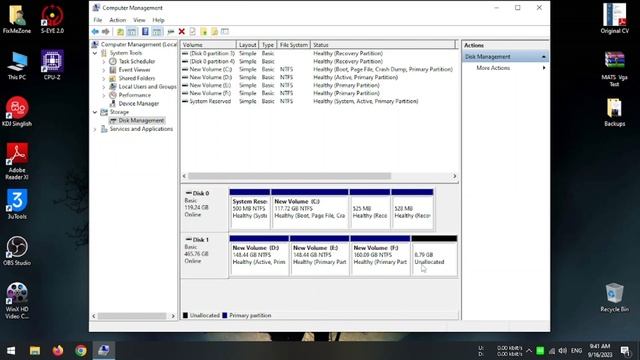Toggle Show/Hide Console Tree toolbar icon

(x=131, y=31)
